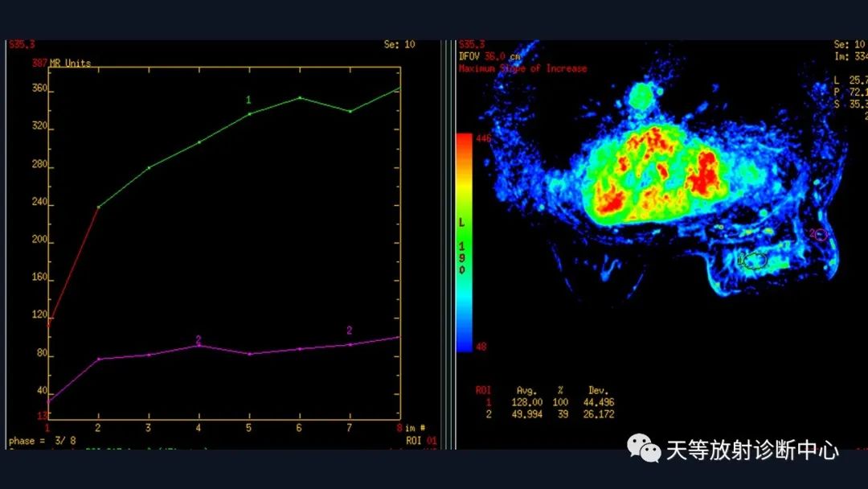Click the 'ROI 01' label below graph

[421, 441]
